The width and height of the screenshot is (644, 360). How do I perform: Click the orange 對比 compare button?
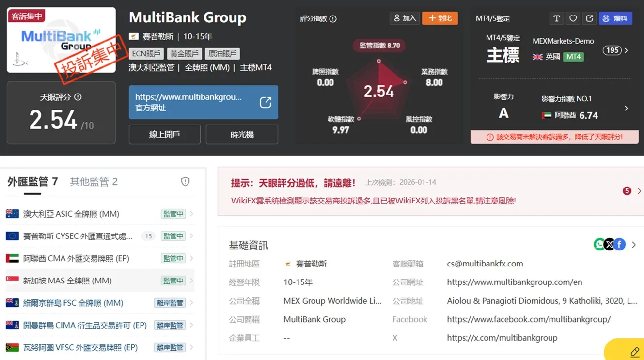[x=440, y=18]
